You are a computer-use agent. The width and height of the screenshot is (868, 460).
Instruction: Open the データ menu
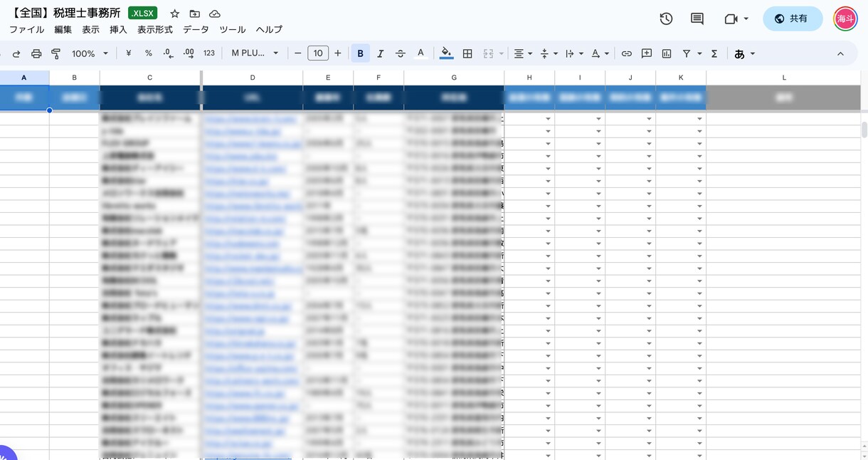coord(196,30)
